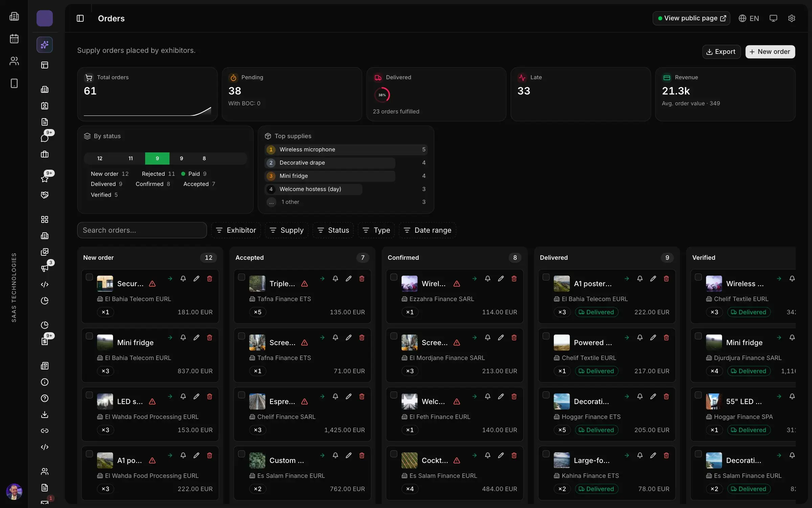
Task: Select checkbox for Secur... El Bahia Telecom order
Action: pyautogui.click(x=89, y=277)
